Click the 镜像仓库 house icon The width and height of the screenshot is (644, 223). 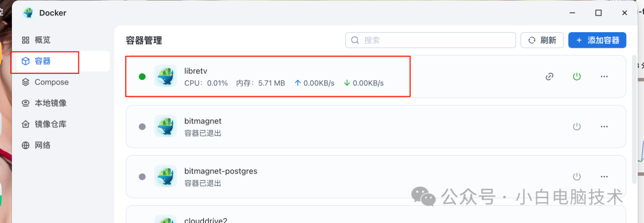[x=26, y=124]
